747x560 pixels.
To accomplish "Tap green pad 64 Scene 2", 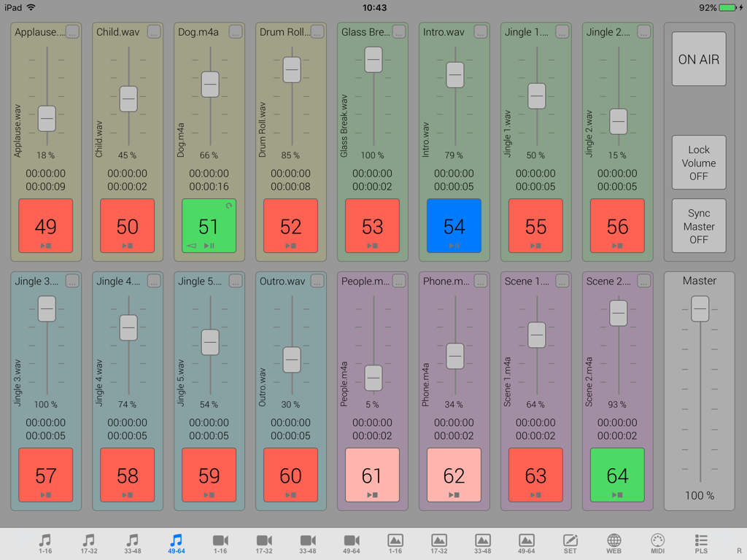I will click(617, 475).
